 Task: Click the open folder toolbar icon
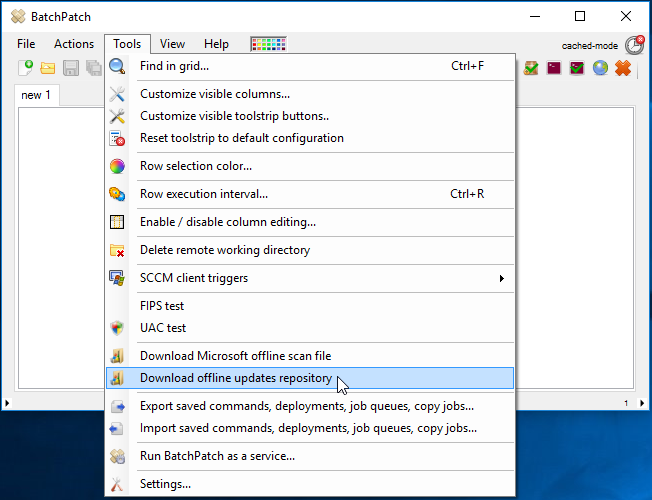48,68
